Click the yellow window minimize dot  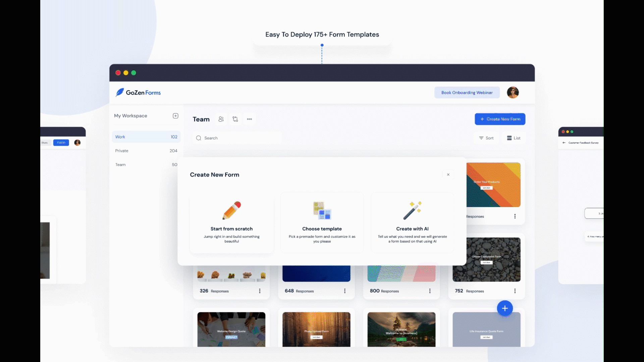pos(126,73)
